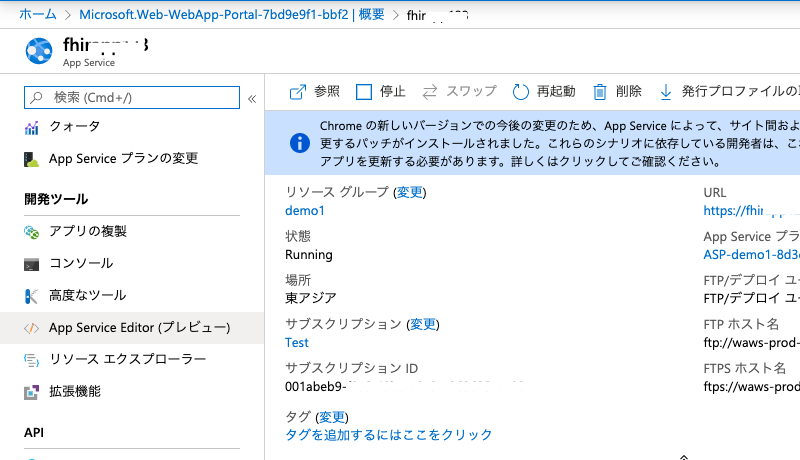Click 変更 next to タグ
Image resolution: width=800 pixels, height=460 pixels.
coord(332,417)
